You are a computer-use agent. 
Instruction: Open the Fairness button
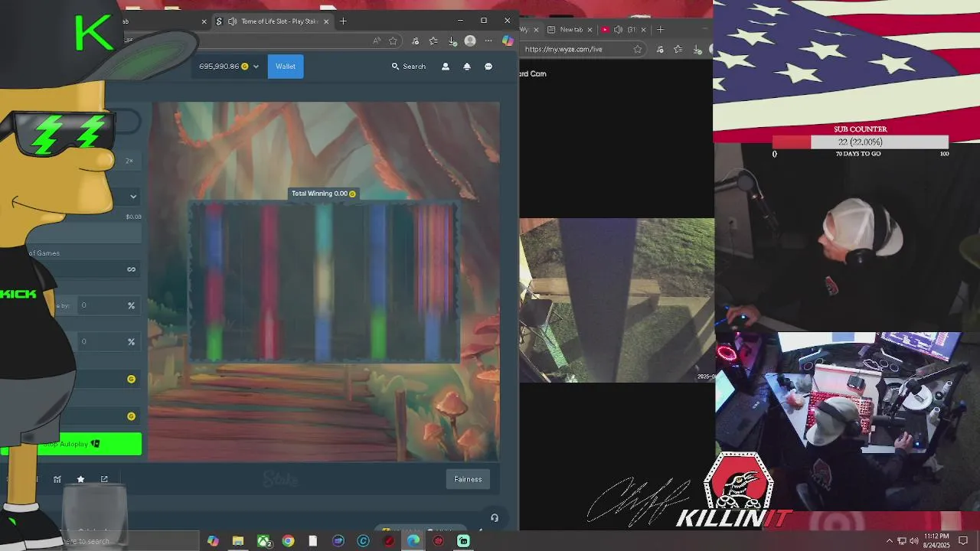(468, 479)
